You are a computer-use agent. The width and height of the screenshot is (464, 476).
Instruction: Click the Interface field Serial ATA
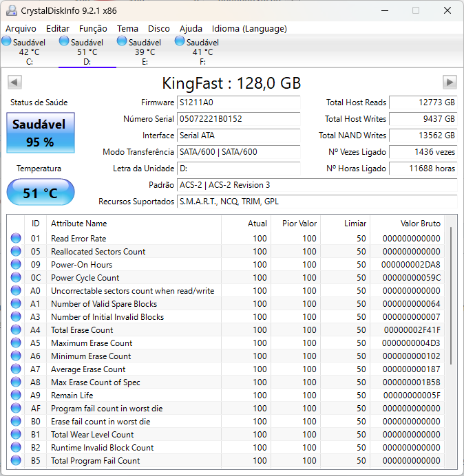point(238,136)
